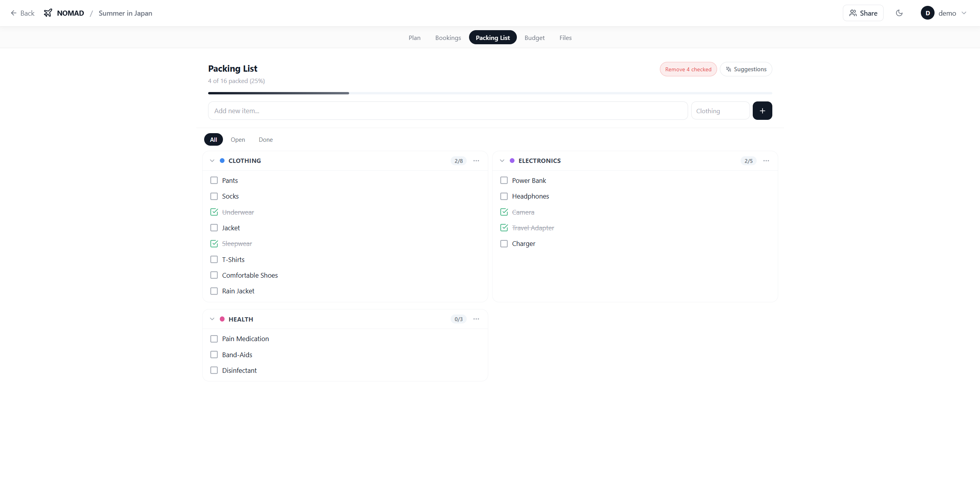Open Electronics category three-dot menu

(x=766, y=161)
